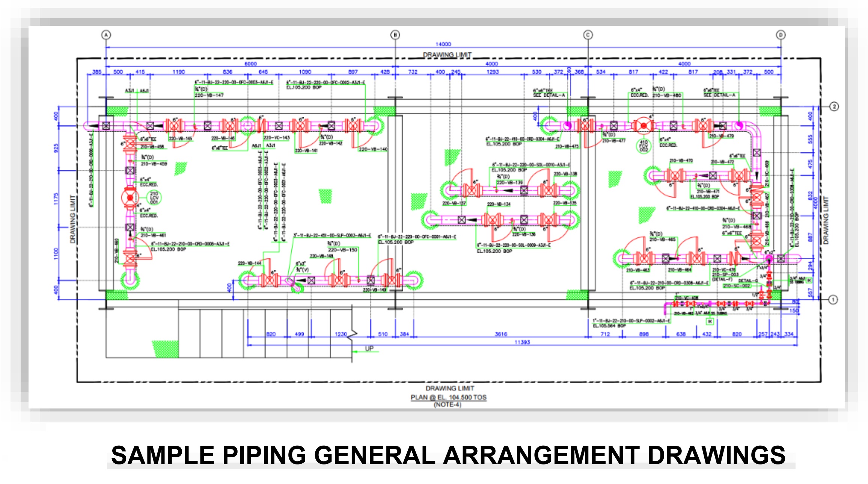Click grid bubble C at top

(x=588, y=35)
